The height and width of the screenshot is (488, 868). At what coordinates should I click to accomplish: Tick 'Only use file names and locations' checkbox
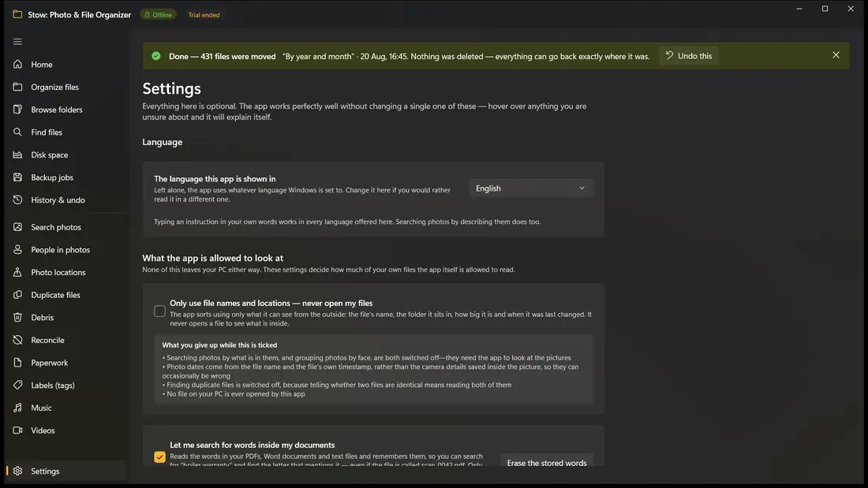159,311
